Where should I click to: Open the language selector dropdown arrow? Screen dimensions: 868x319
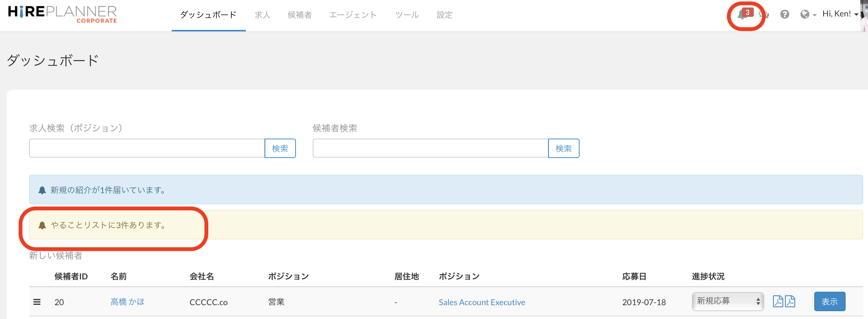(x=814, y=15)
